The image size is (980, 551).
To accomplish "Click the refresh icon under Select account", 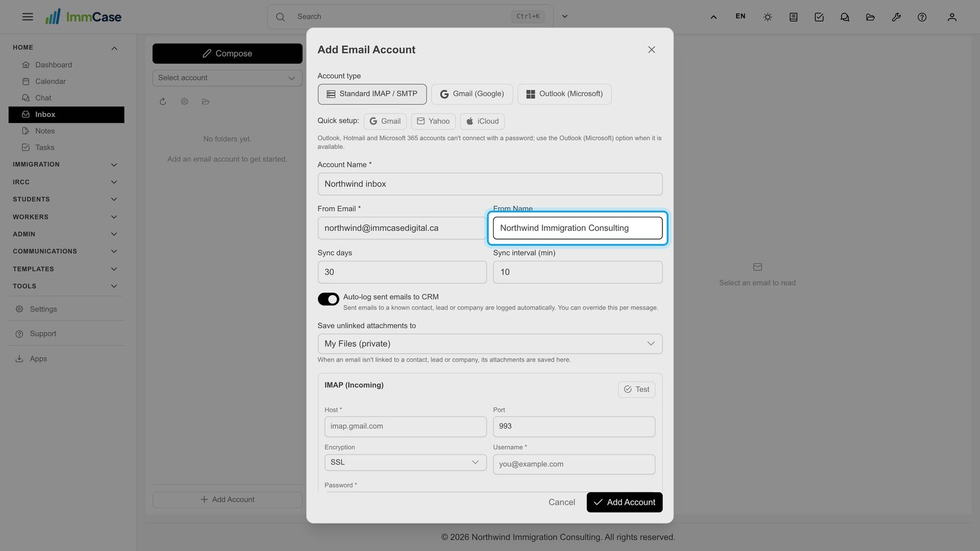I will (x=163, y=102).
